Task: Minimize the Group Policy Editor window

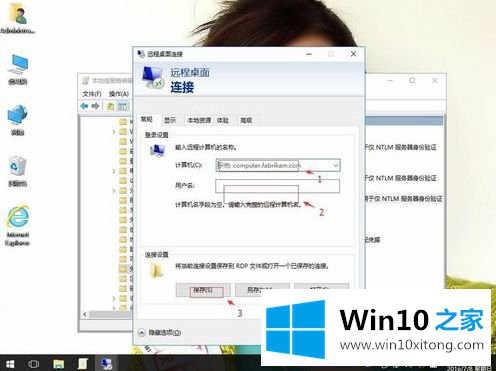Action: tap(390, 80)
